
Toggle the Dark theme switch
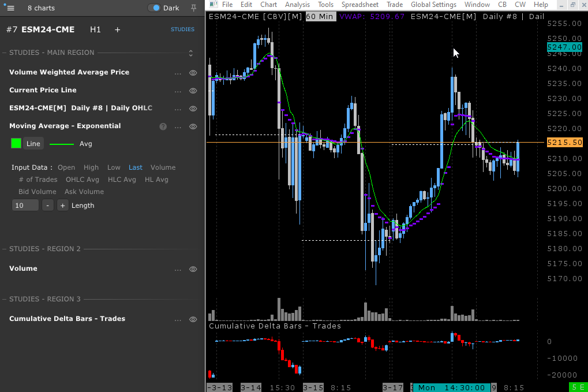pos(155,8)
